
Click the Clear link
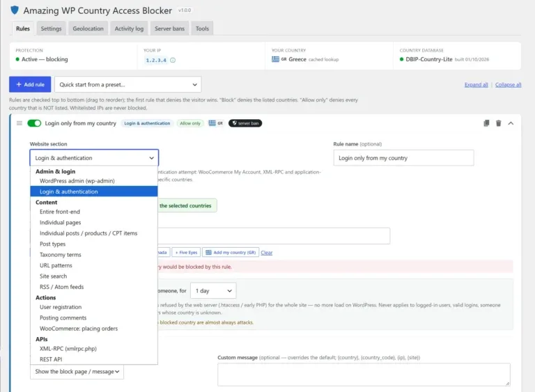click(x=267, y=253)
